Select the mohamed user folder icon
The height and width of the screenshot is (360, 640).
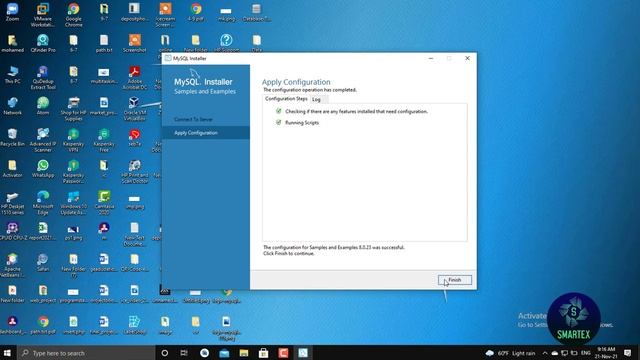[x=12, y=43]
